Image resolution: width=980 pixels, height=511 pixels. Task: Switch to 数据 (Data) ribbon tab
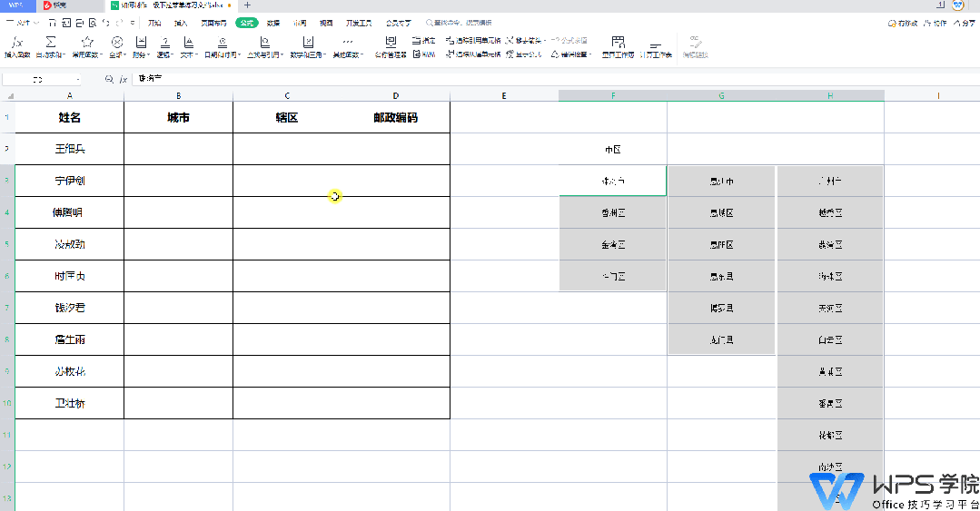coord(273,23)
